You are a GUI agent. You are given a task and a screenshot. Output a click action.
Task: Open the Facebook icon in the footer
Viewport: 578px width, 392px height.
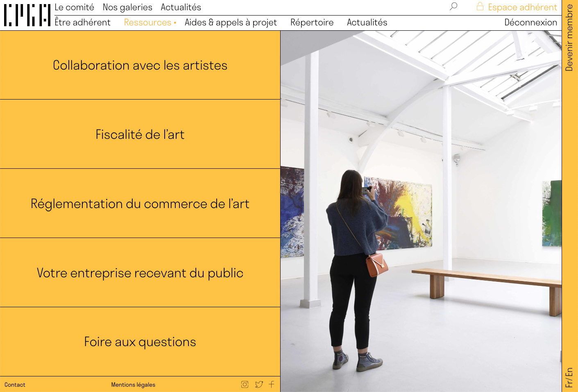[x=272, y=384]
